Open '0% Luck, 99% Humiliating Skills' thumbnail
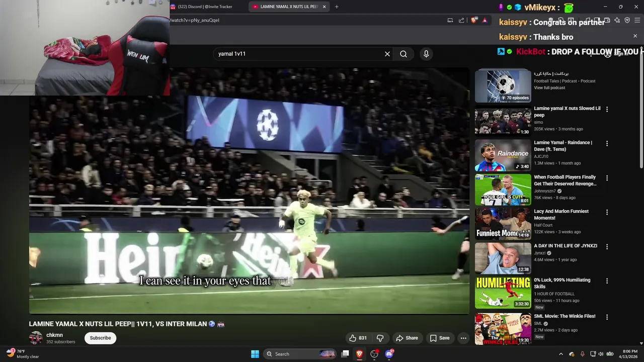 pyautogui.click(x=503, y=293)
